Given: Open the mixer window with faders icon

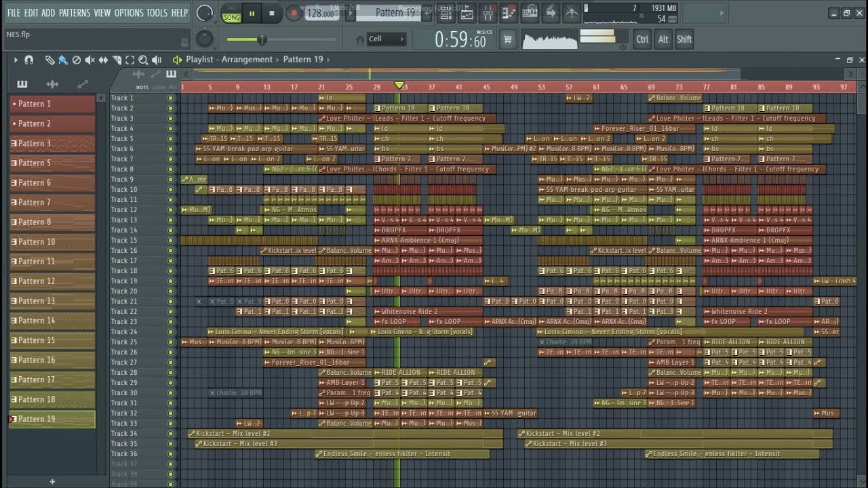Looking at the screenshot, I should [x=488, y=12].
